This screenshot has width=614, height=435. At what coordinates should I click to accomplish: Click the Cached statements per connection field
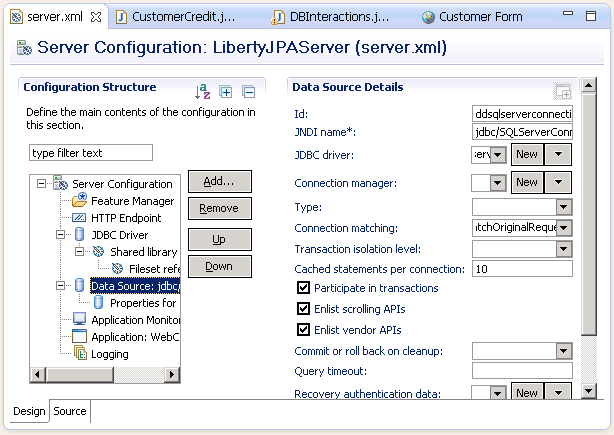coord(521,269)
